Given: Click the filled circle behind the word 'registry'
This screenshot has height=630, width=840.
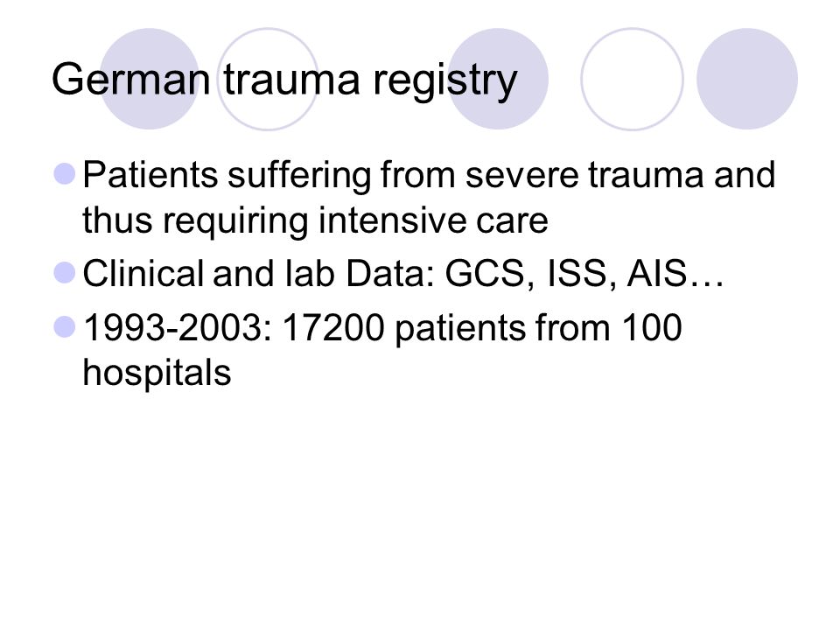Looking at the screenshot, I should [498, 79].
